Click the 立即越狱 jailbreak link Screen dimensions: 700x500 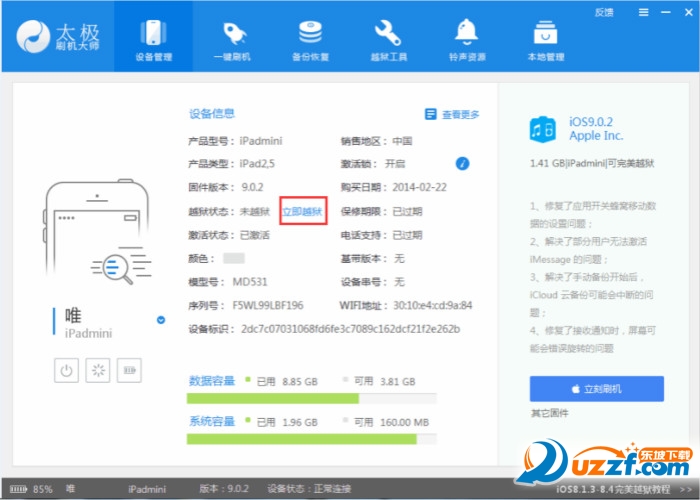(x=302, y=211)
